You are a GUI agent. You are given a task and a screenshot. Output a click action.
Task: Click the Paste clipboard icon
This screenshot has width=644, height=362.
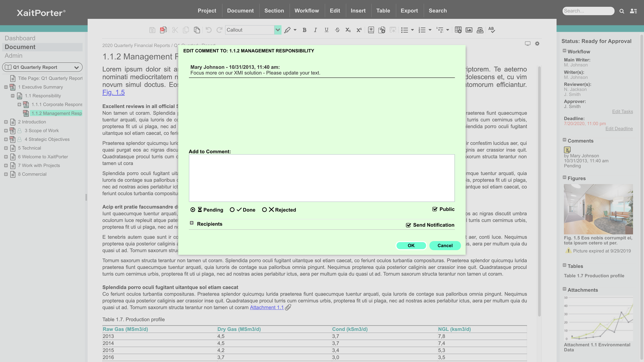pyautogui.click(x=197, y=30)
